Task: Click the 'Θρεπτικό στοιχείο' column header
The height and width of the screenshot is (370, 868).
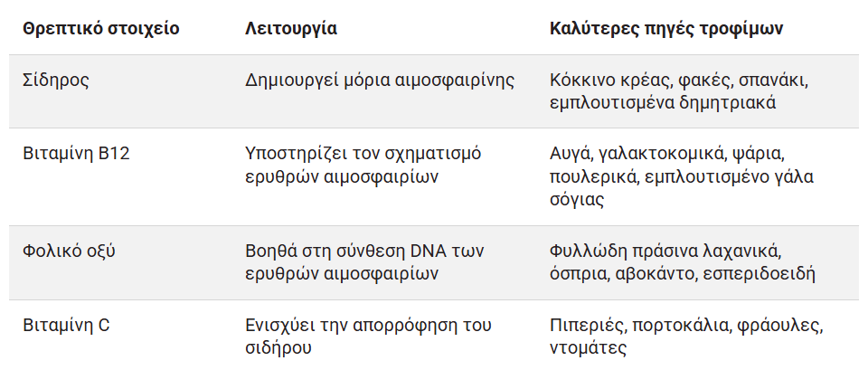Action: (100, 28)
